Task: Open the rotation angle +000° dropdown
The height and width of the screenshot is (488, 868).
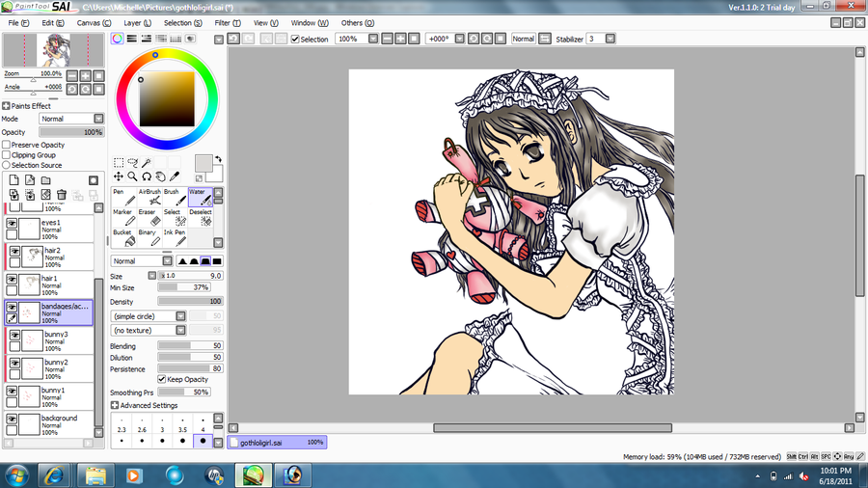Action: point(459,39)
